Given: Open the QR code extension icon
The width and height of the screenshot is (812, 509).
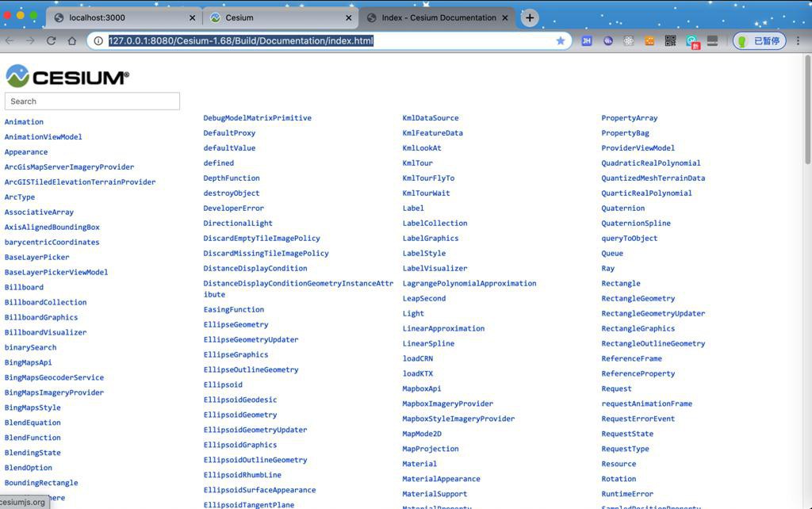Looking at the screenshot, I should tap(670, 41).
